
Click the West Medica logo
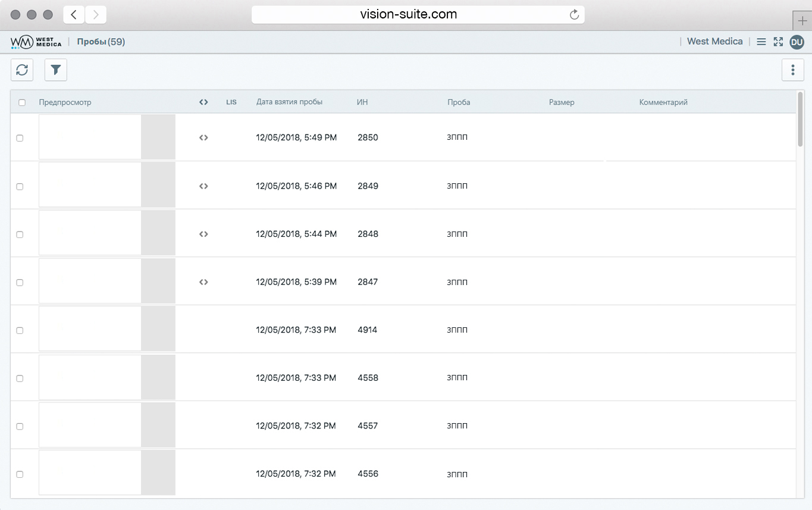click(36, 42)
